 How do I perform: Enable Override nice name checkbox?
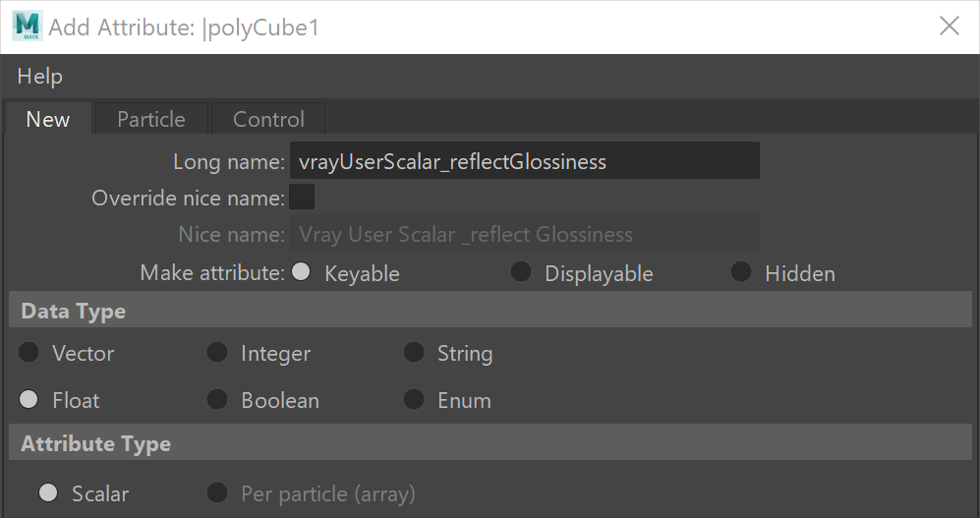[x=302, y=198]
